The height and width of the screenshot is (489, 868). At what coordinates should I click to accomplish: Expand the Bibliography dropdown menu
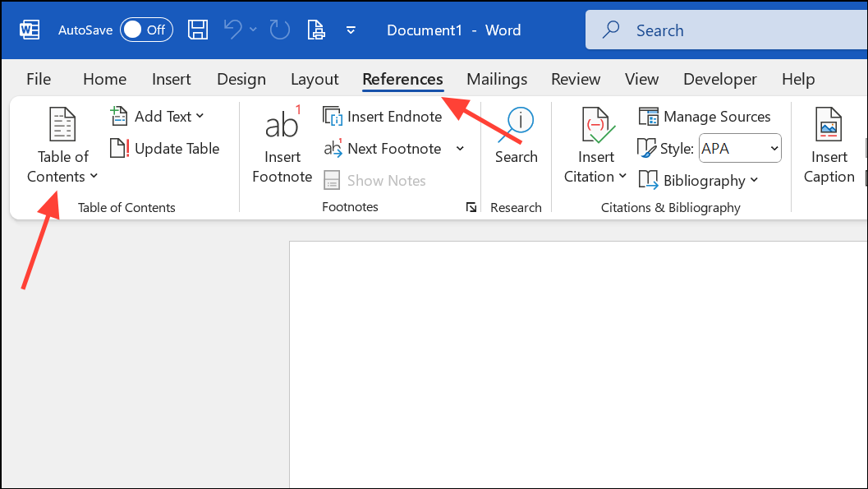click(754, 181)
